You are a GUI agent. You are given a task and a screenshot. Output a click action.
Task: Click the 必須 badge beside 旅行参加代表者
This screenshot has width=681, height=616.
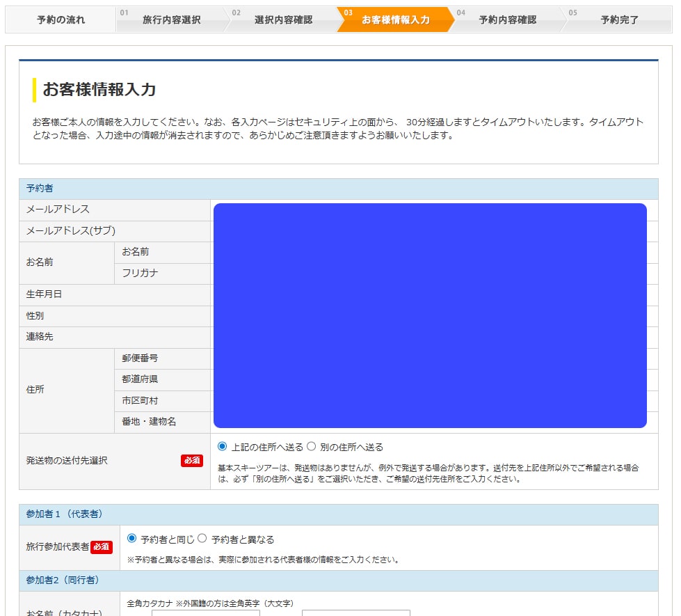click(x=102, y=547)
